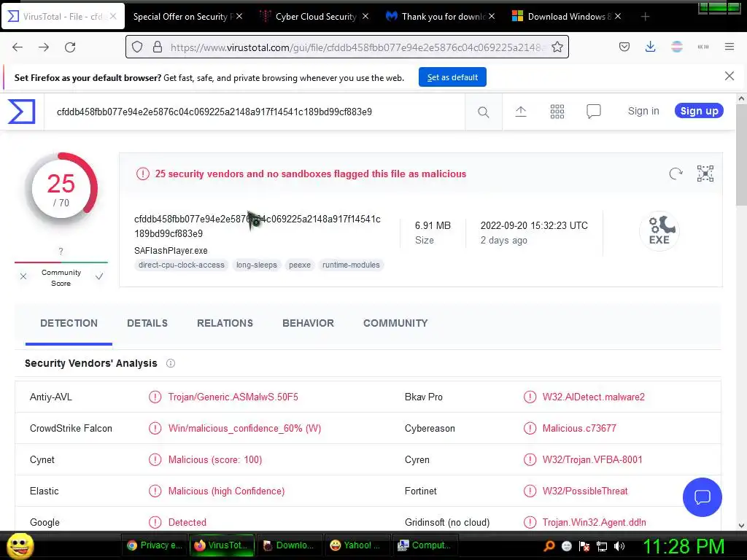Click Set as default button
This screenshot has height=560, width=747.
coord(452,77)
